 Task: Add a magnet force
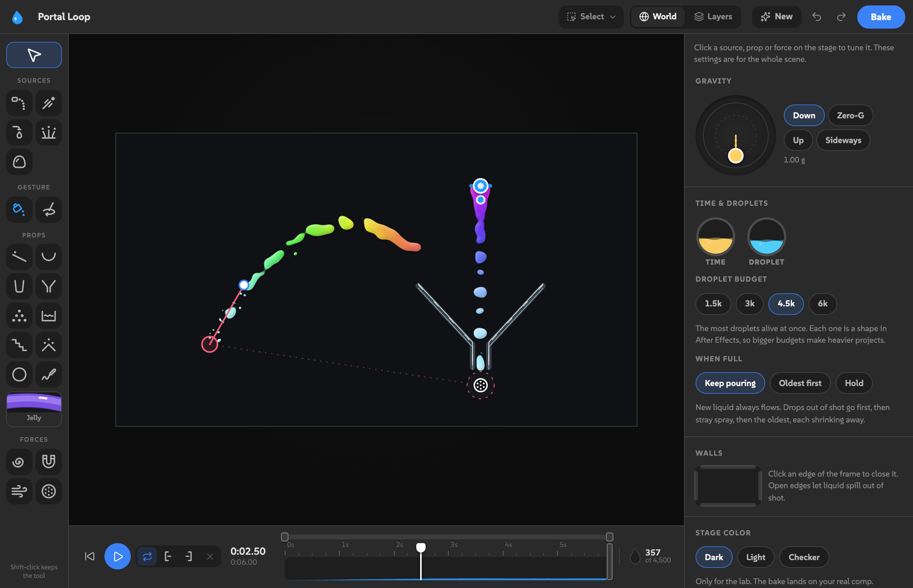pyautogui.click(x=49, y=462)
